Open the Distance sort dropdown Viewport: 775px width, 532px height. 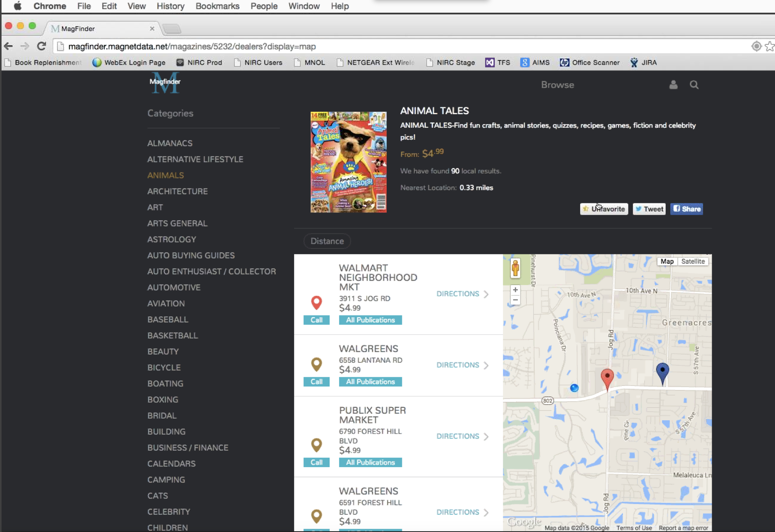pos(327,241)
